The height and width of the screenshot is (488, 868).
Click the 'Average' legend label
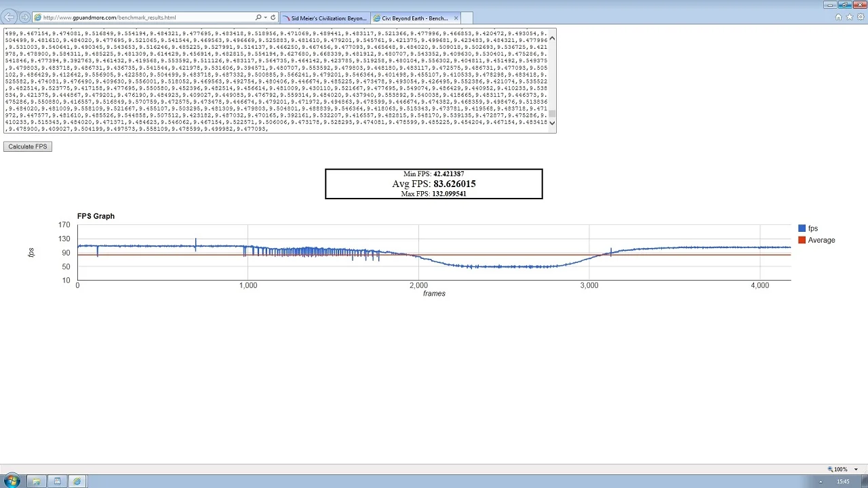tap(821, 240)
